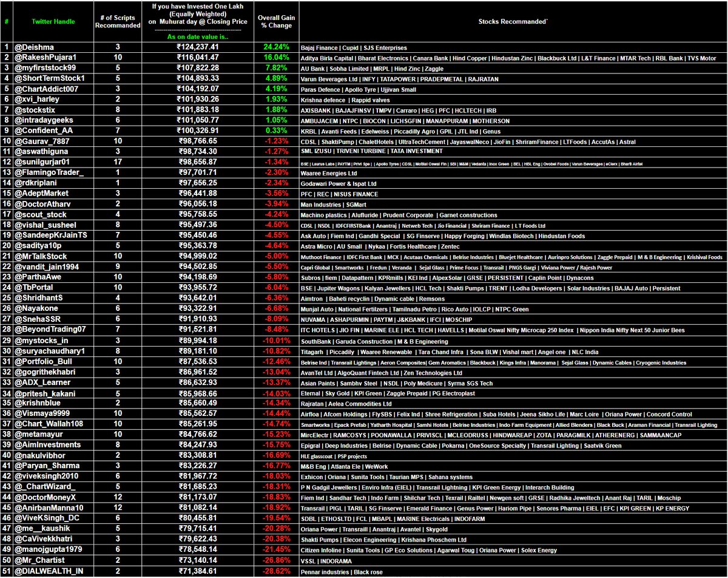This screenshot has width=728, height=578.
Task: Select the @stockstix handle cell
Action: 53,110
